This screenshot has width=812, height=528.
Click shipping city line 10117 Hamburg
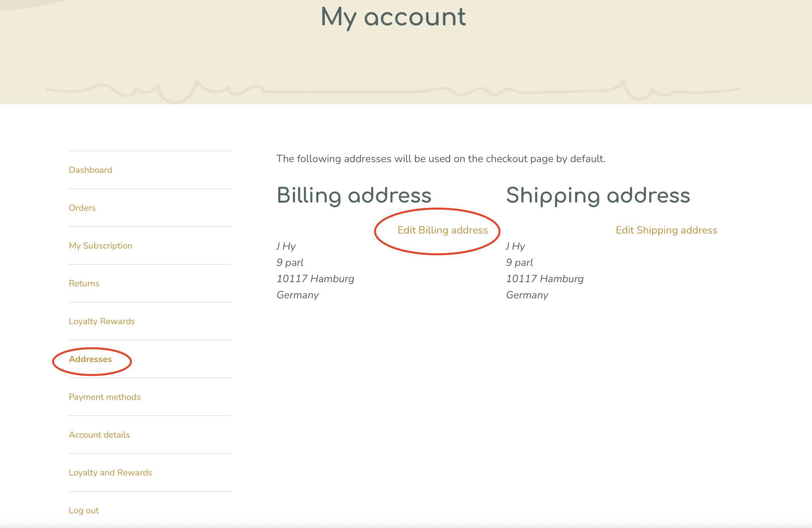545,279
